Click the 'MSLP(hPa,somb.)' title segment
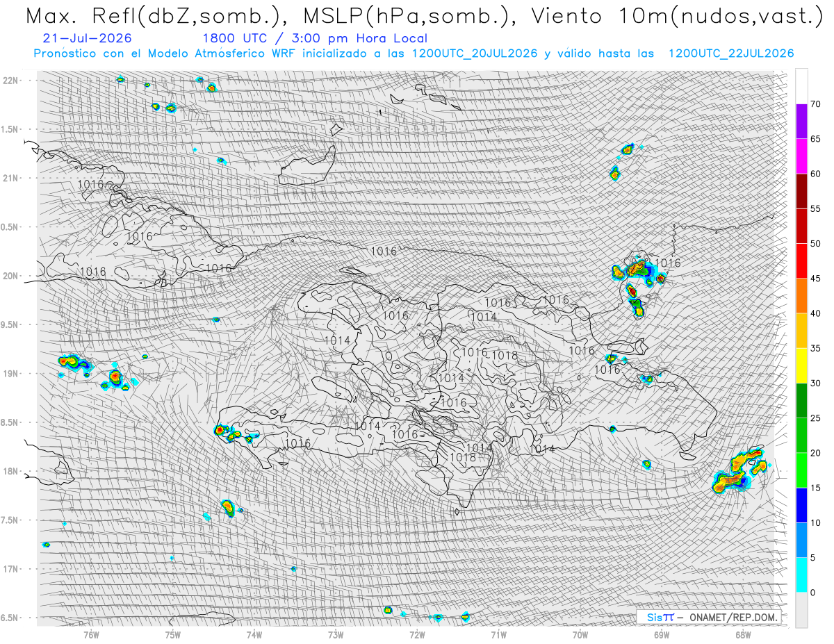The height and width of the screenshot is (644, 834). (411, 15)
